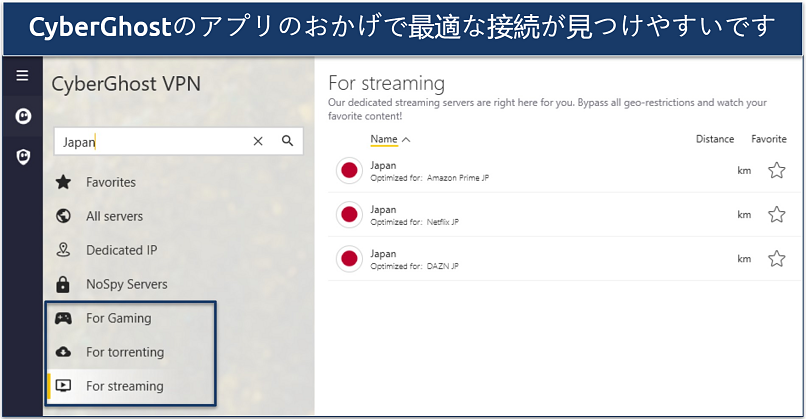The width and height of the screenshot is (806, 419).
Task: Sort list by Favorite column header
Action: 768,139
